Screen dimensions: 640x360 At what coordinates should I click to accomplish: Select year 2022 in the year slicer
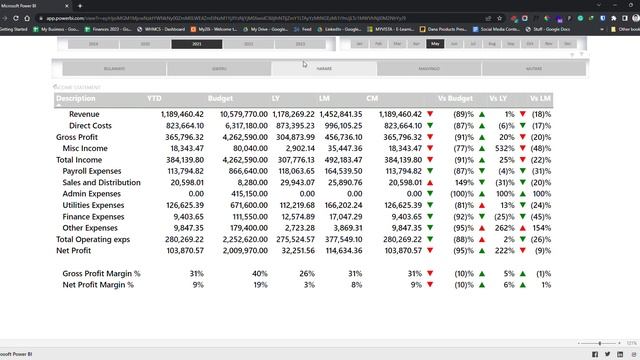pyautogui.click(x=249, y=44)
